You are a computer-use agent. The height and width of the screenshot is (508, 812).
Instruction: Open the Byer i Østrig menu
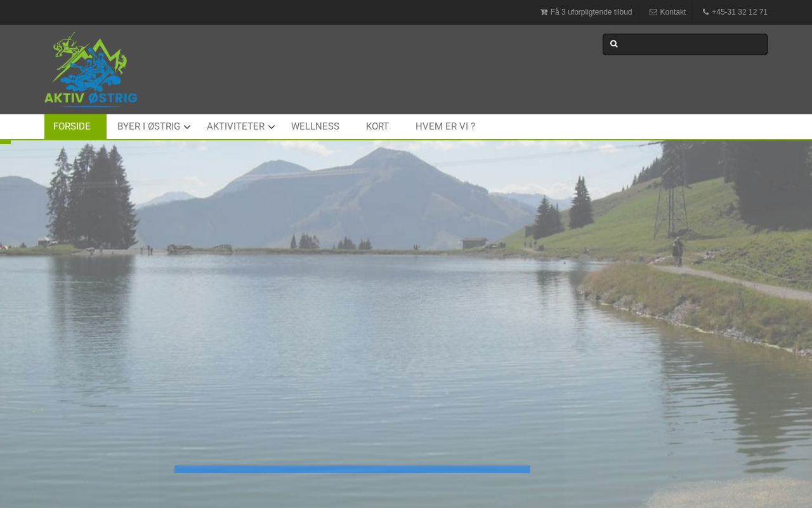click(x=148, y=126)
